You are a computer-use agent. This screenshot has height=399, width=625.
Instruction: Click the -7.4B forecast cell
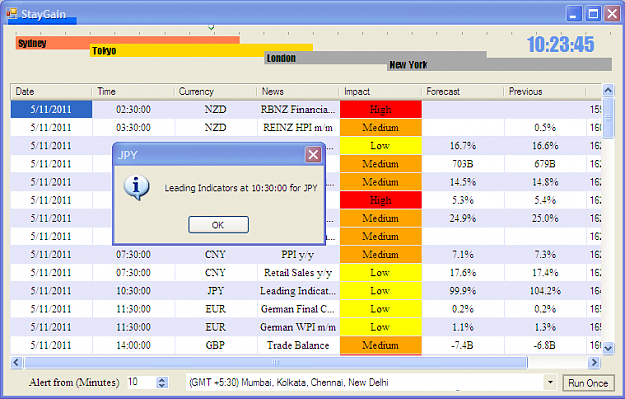[x=463, y=345]
